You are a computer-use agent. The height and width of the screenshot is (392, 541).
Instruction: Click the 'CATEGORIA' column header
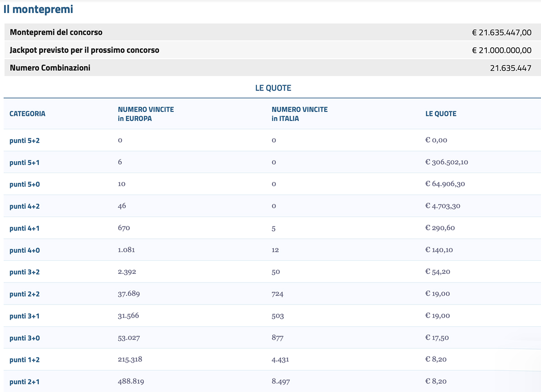coord(28,114)
